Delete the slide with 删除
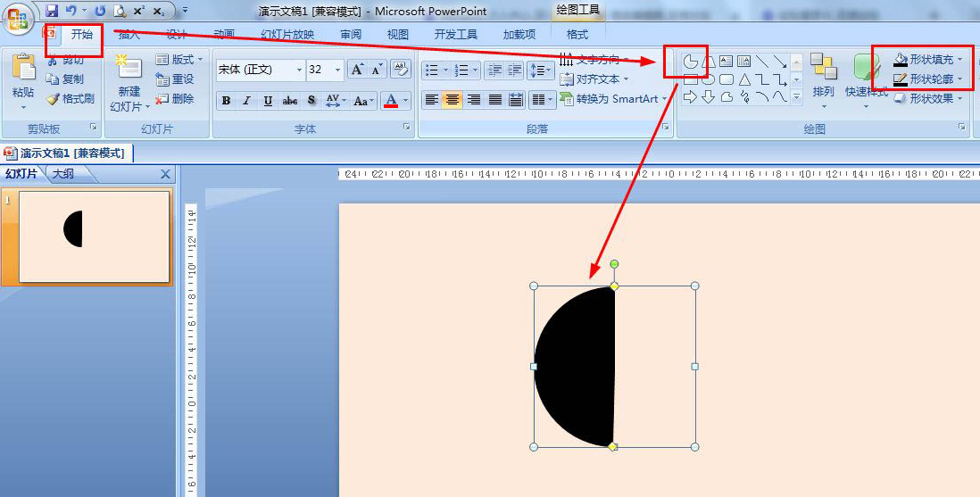The height and width of the screenshot is (497, 980). point(175,99)
